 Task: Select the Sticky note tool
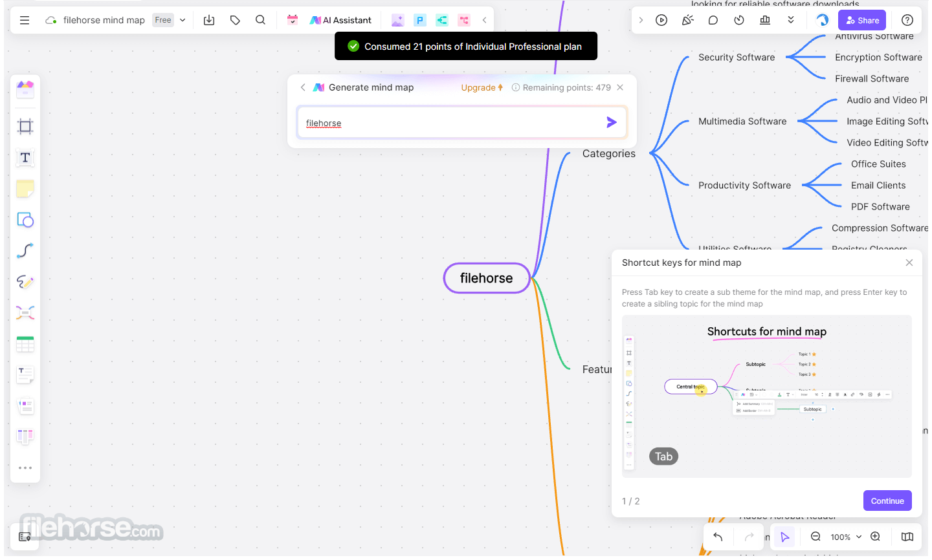[25, 188]
